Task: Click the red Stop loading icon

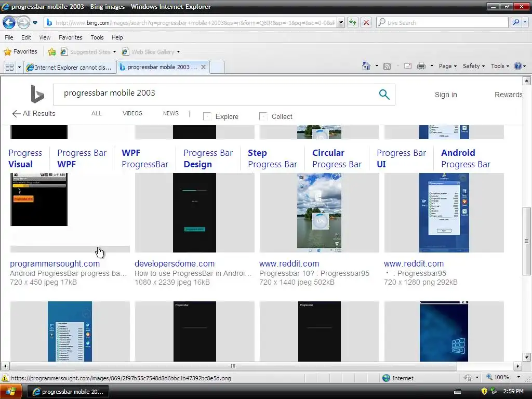Action: [x=366, y=23]
